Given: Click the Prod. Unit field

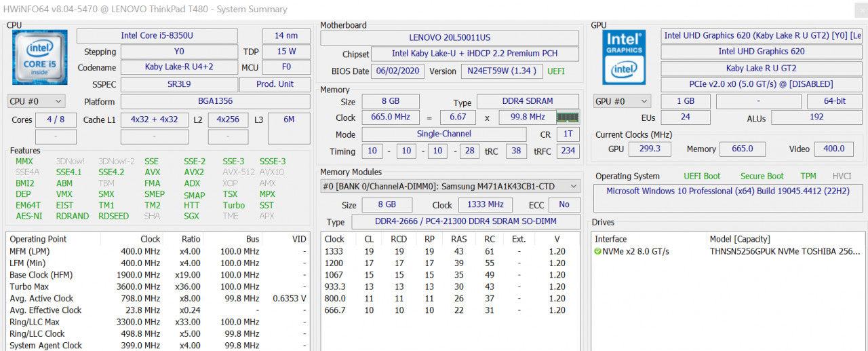Looking at the screenshot, I should point(275,84).
